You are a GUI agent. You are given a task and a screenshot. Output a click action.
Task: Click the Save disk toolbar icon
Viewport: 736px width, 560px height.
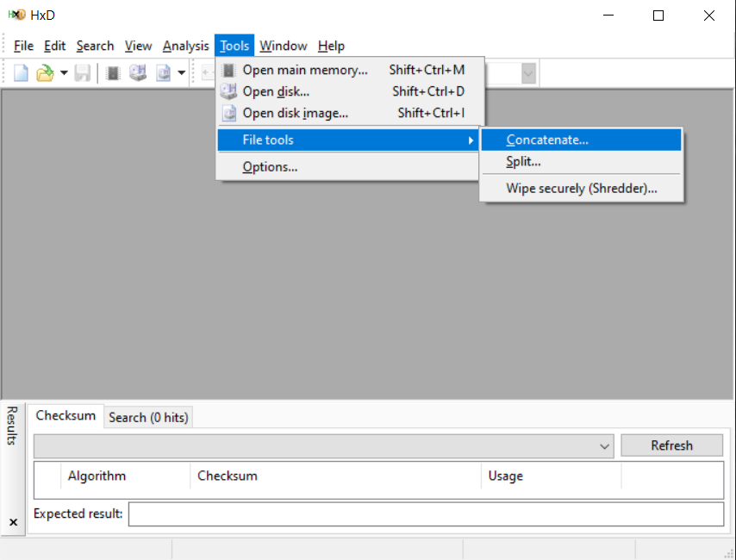82,73
